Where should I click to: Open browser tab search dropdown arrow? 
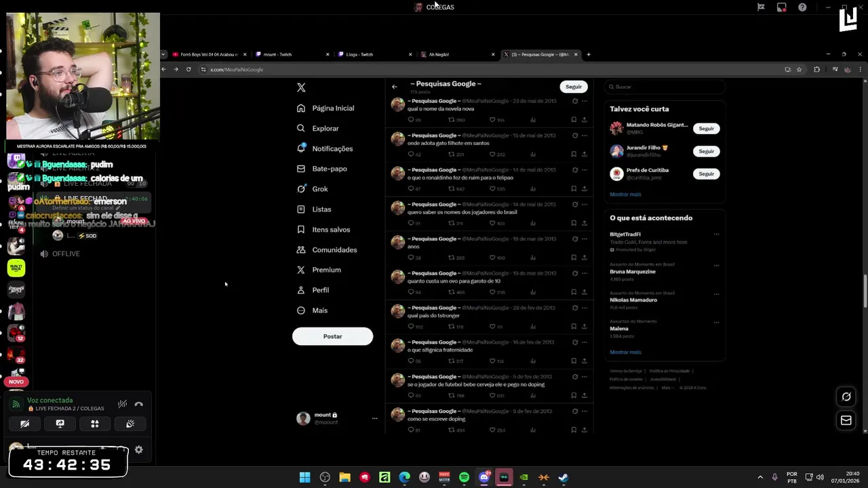click(x=163, y=54)
